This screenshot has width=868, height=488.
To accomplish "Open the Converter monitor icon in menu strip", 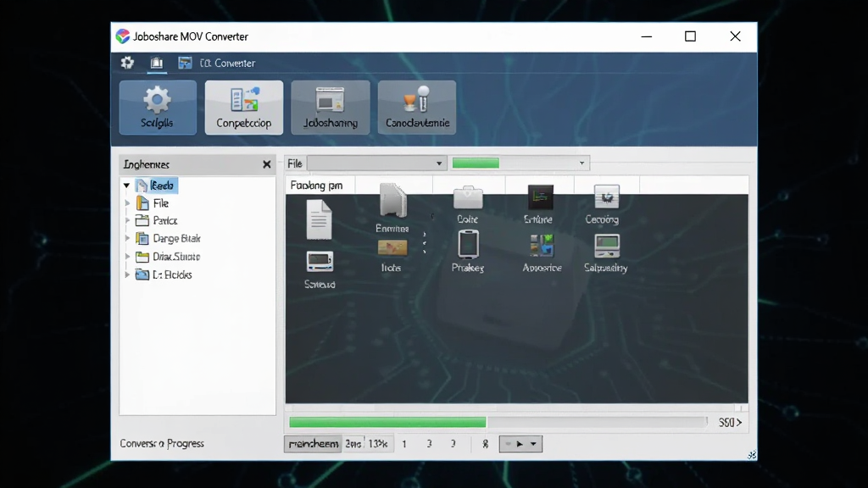I will coord(185,63).
